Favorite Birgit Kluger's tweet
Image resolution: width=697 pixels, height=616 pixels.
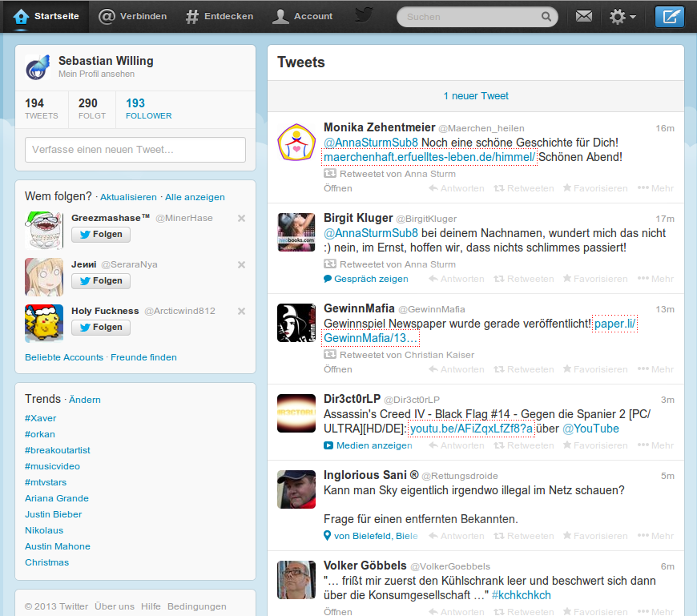point(595,279)
